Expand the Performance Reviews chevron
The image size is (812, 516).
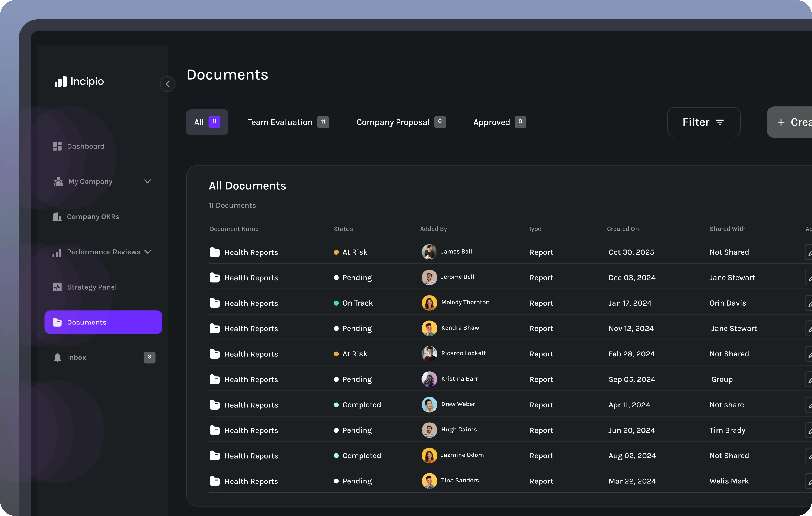[x=148, y=252]
